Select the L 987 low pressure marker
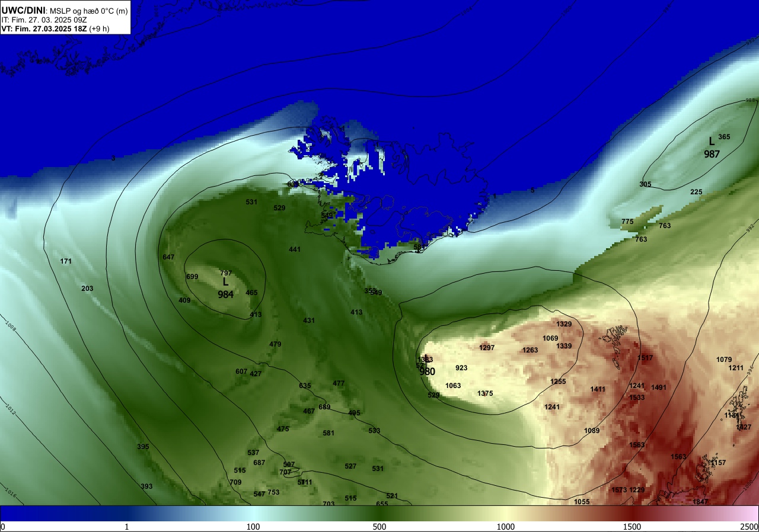 (712, 148)
